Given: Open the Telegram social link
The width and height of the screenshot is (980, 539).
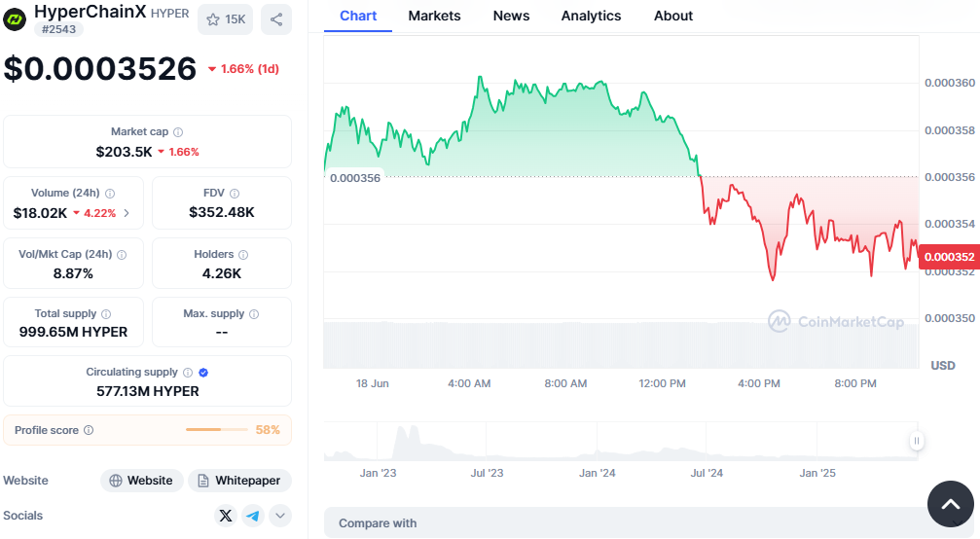Looking at the screenshot, I should pyautogui.click(x=253, y=516).
